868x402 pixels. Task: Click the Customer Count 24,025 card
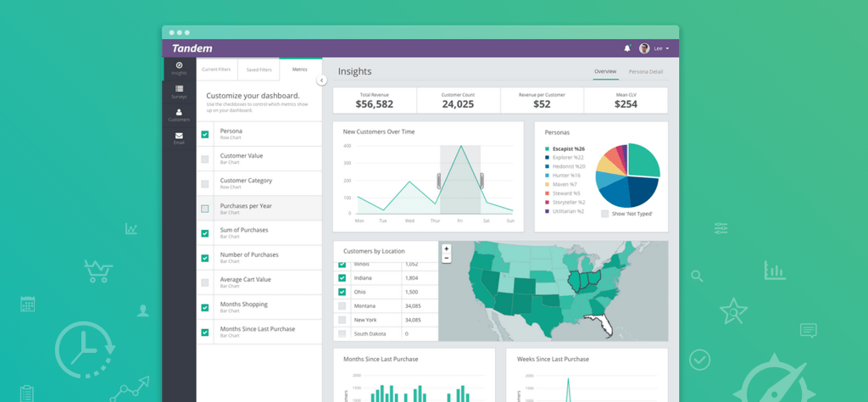(x=458, y=100)
